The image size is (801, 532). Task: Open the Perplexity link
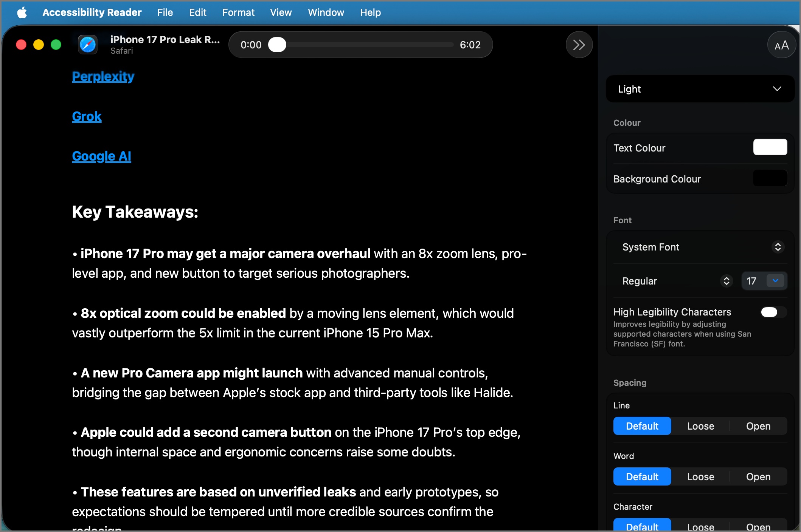click(103, 77)
